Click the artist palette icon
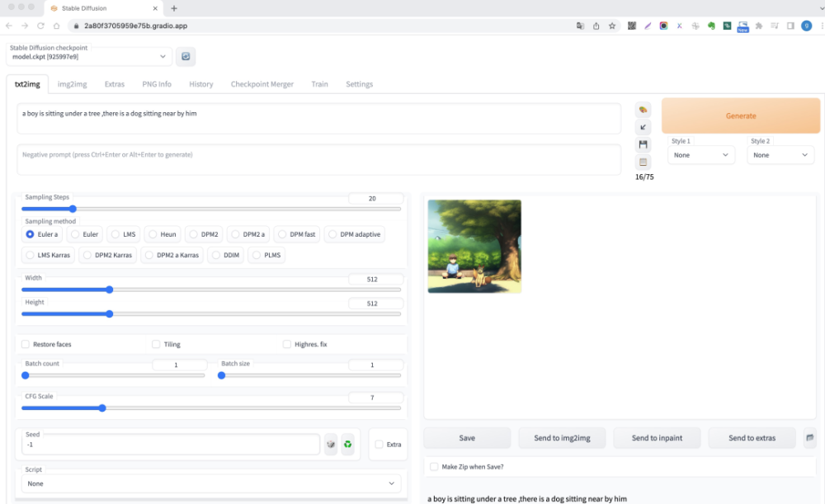This screenshot has height=504, width=825. coord(643,110)
